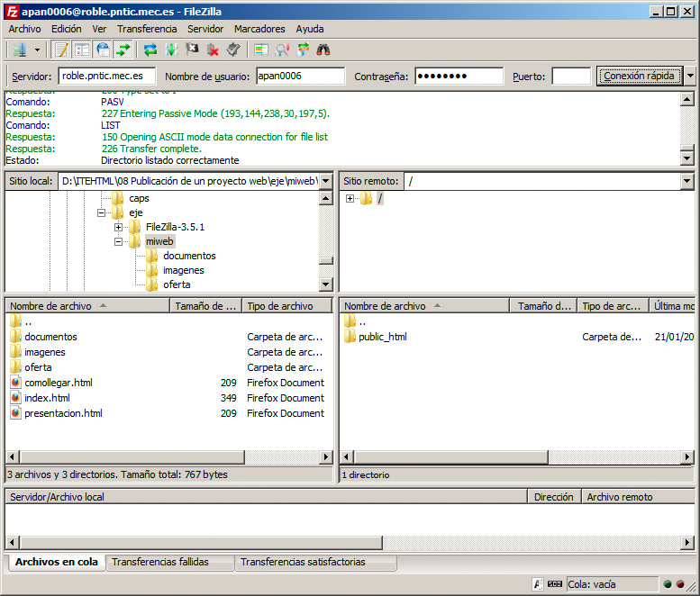Click local file list horizontal scrollbar right arrow
The image size is (700, 596).
tap(326, 456)
